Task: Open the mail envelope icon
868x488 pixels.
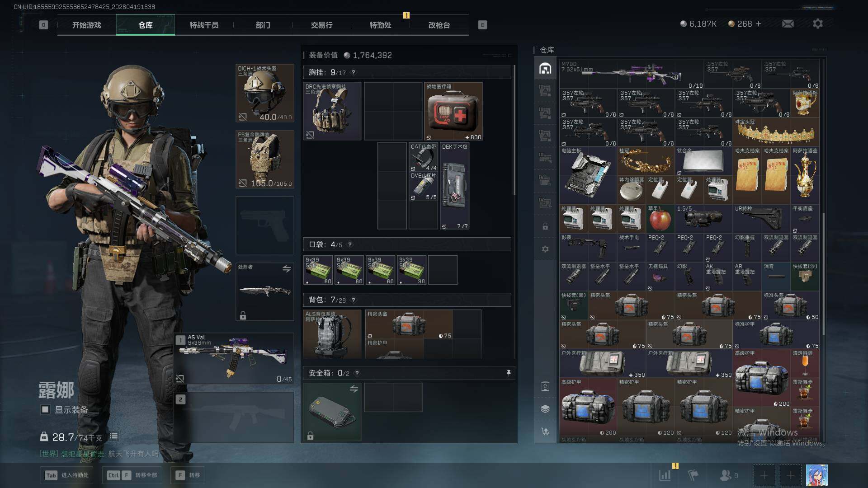Action: click(x=788, y=23)
